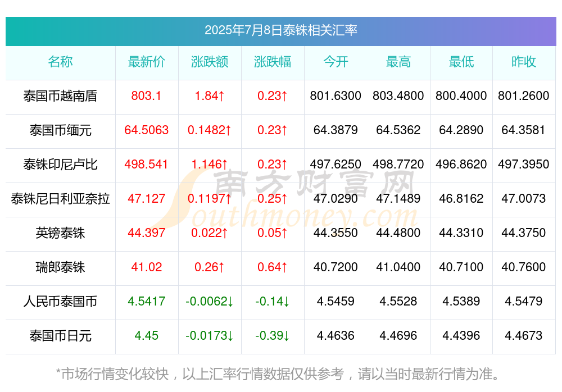Click the latest price 64.5063
This screenshot has width=562, height=392.
(146, 130)
